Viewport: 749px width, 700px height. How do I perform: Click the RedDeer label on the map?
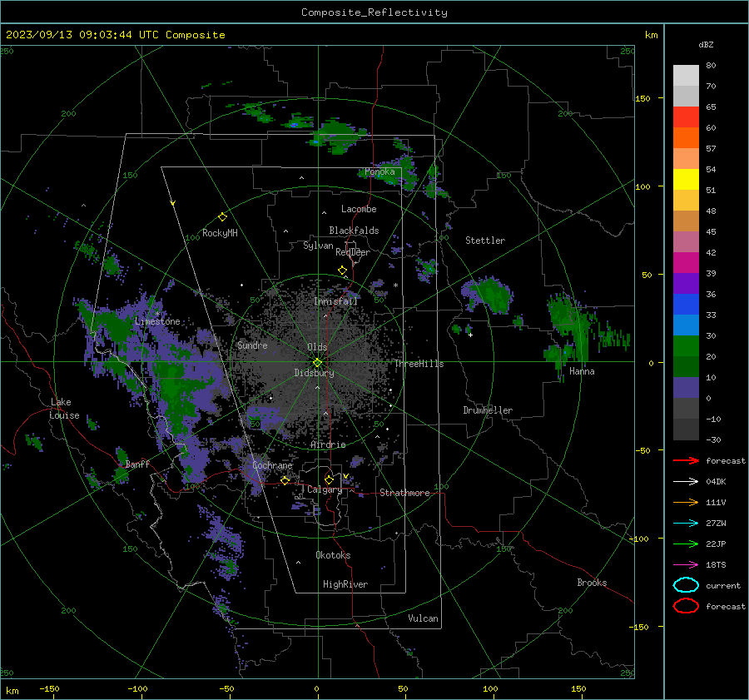353,252
